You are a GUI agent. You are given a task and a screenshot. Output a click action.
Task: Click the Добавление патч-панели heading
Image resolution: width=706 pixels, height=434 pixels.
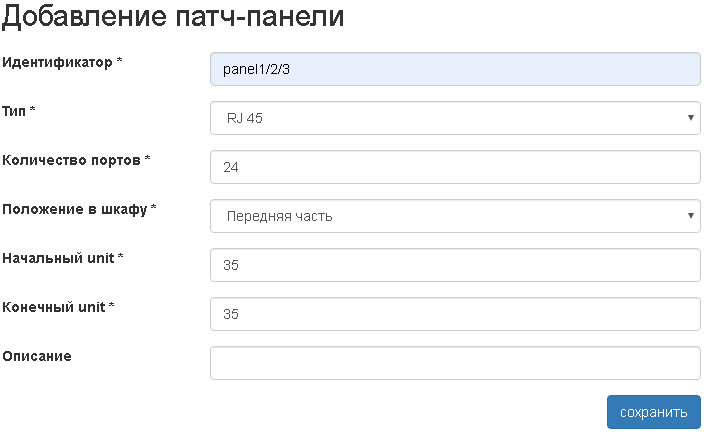(174, 17)
